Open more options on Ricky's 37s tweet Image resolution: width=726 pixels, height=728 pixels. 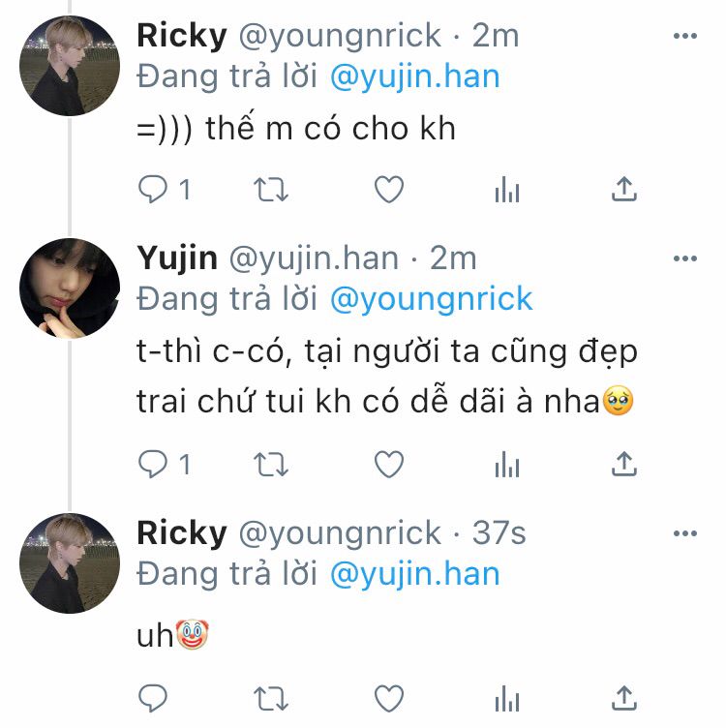coord(685,533)
